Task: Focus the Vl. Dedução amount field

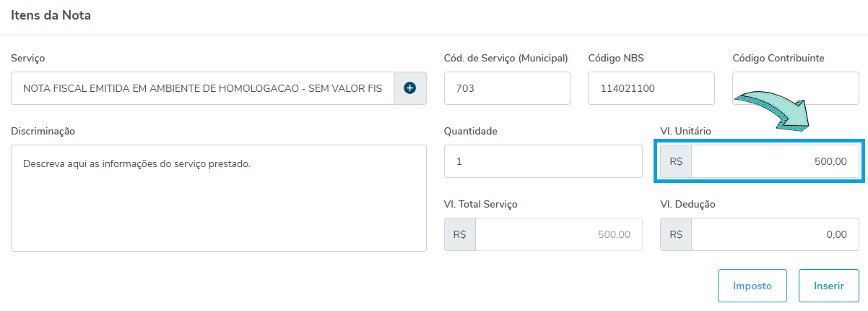Action: (x=774, y=234)
